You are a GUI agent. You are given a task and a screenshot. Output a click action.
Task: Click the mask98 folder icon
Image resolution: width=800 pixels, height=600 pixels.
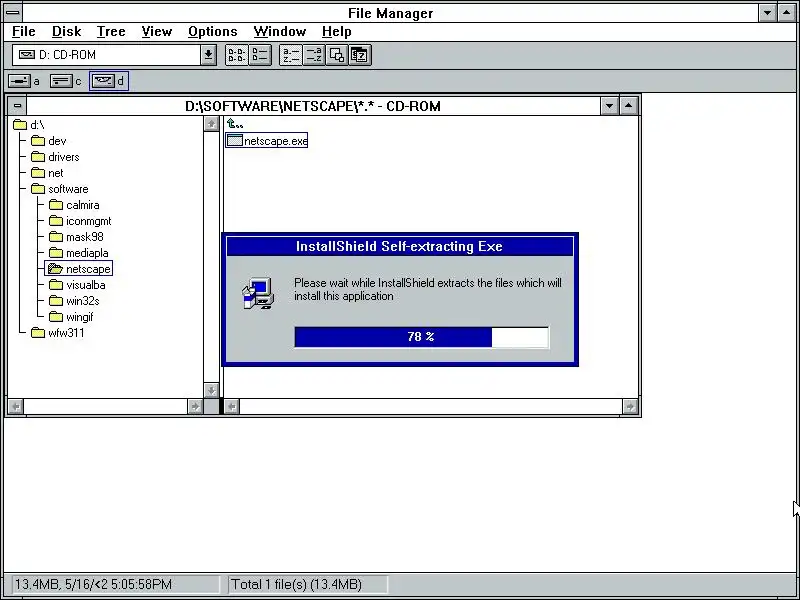pos(56,237)
